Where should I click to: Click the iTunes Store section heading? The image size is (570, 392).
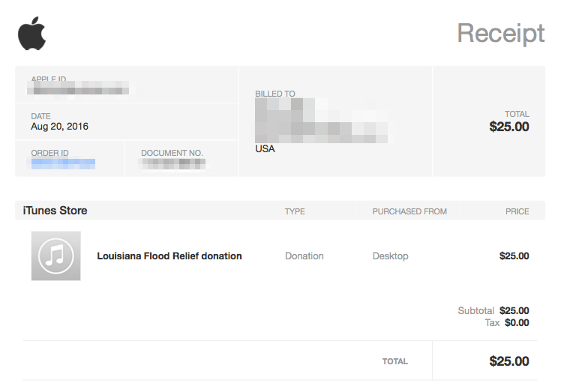55,211
